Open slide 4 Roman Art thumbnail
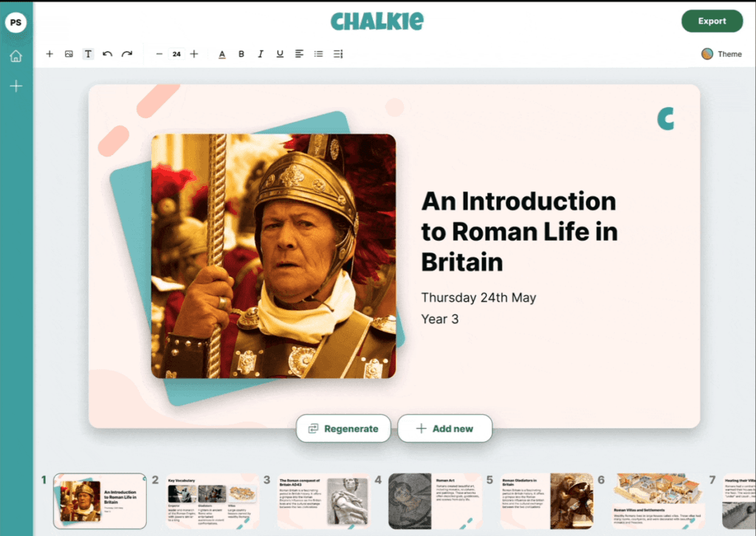This screenshot has height=536, width=756. coord(435,501)
